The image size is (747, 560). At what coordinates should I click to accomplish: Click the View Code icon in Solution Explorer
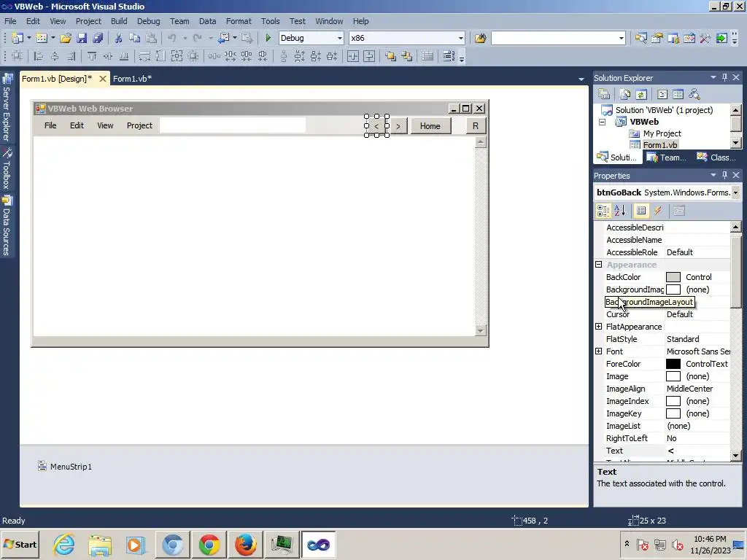(662, 94)
